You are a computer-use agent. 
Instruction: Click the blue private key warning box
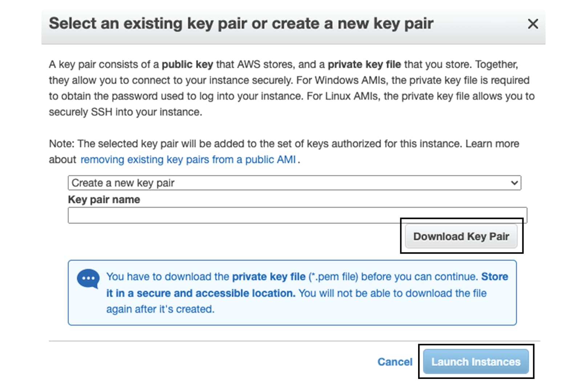(x=292, y=293)
